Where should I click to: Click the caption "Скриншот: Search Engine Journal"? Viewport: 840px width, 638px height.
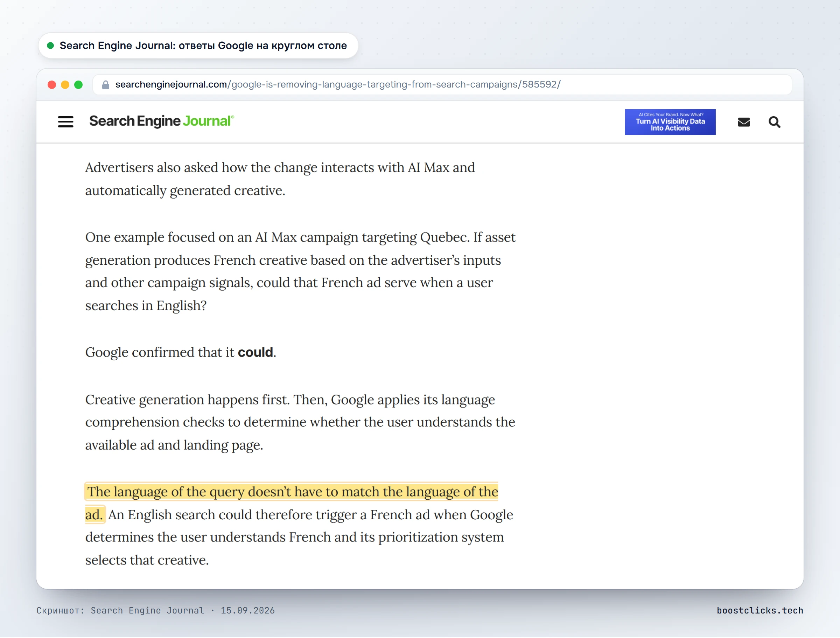(155, 611)
